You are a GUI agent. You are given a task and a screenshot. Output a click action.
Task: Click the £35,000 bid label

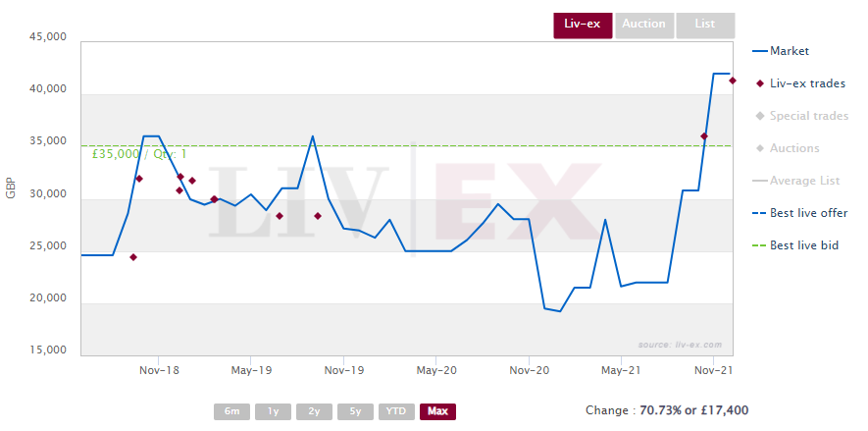click(x=138, y=154)
